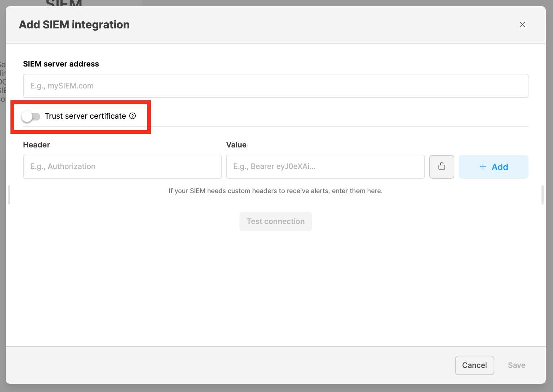Click the Trust server certificate label text
This screenshot has height=392, width=553.
(85, 116)
